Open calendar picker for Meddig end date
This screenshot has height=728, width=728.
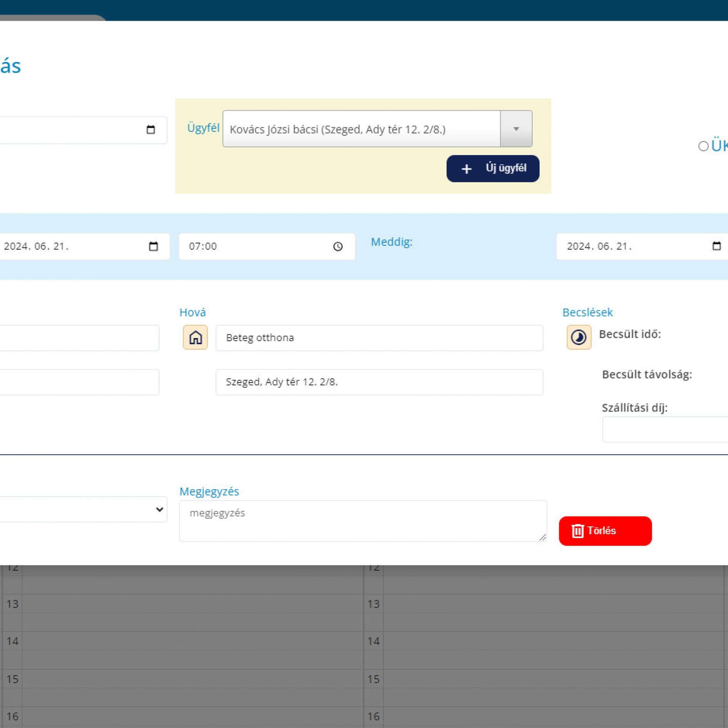716,246
